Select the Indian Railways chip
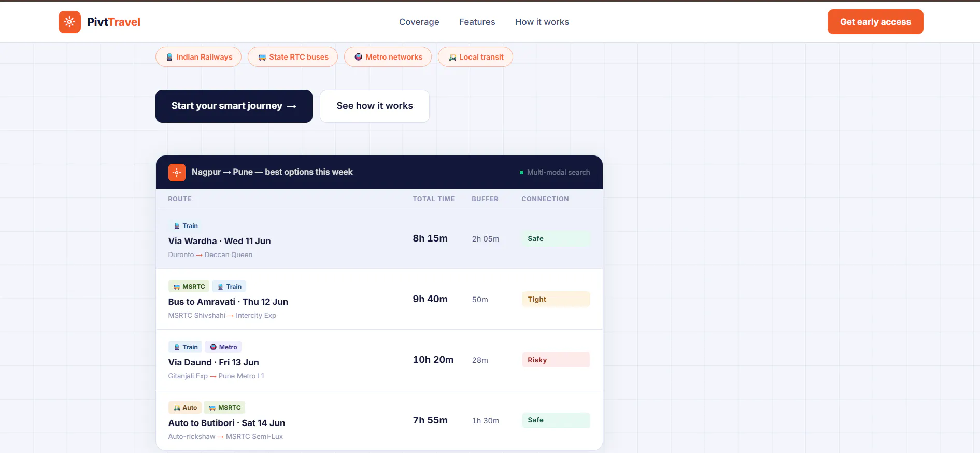Image resolution: width=980 pixels, height=453 pixels. pos(198,57)
